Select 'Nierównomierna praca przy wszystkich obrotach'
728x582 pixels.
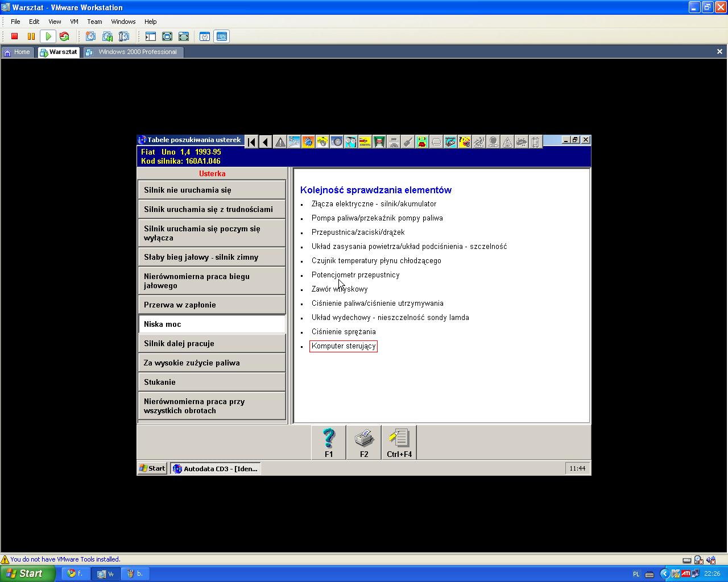point(212,406)
